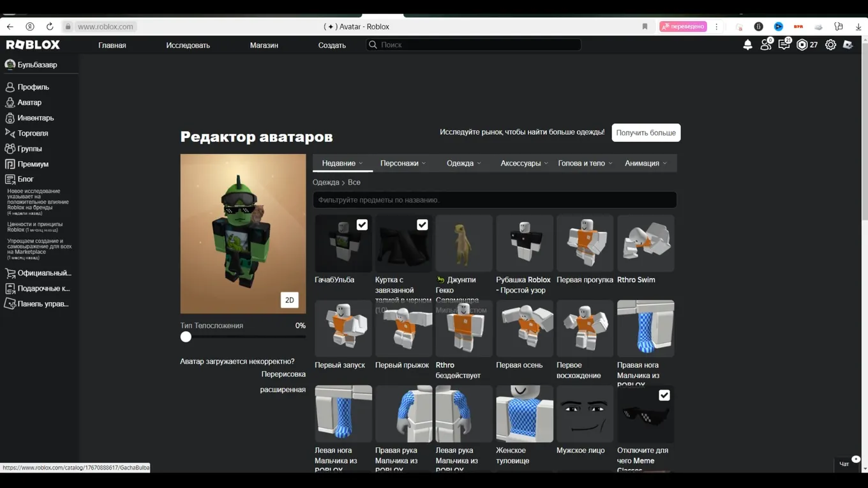The image size is (868, 488).
Task: Click the browser address bar URL
Action: tap(105, 27)
